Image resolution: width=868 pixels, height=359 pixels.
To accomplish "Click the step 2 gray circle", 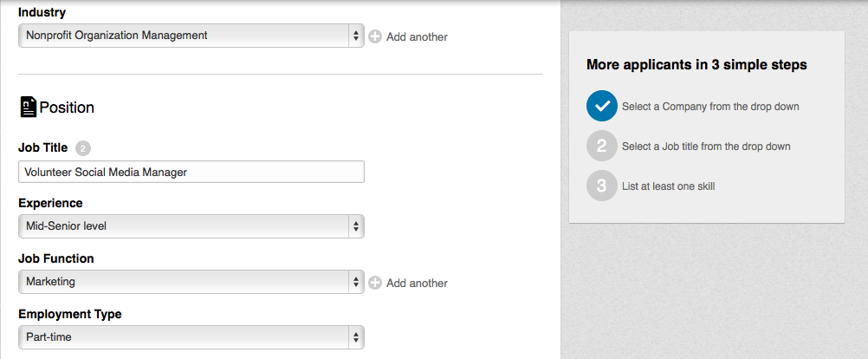I will pos(602,146).
